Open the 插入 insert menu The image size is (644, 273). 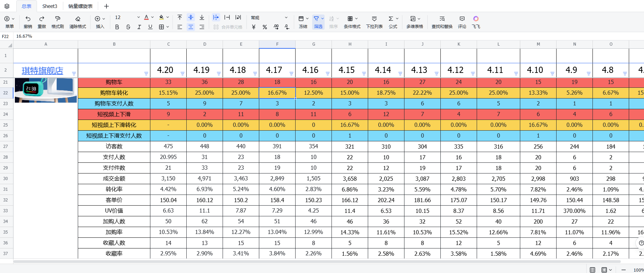click(100, 22)
